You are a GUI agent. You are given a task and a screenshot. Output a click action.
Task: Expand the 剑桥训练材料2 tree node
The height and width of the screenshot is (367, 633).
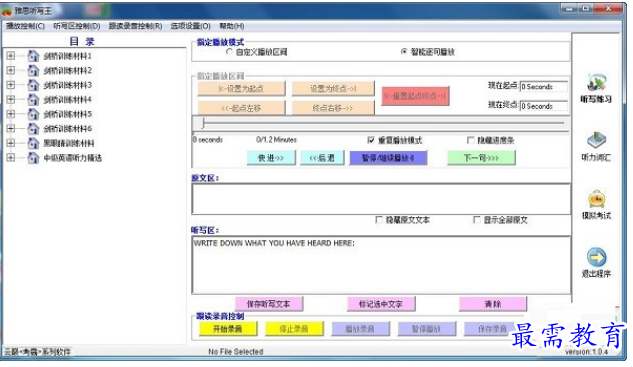click(x=11, y=70)
